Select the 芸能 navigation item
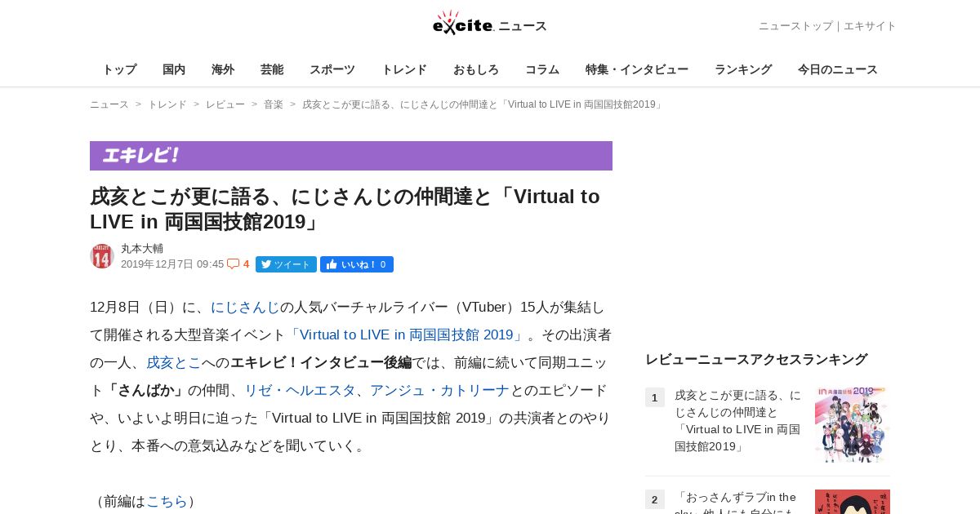The width and height of the screenshot is (980, 514). click(x=272, y=69)
